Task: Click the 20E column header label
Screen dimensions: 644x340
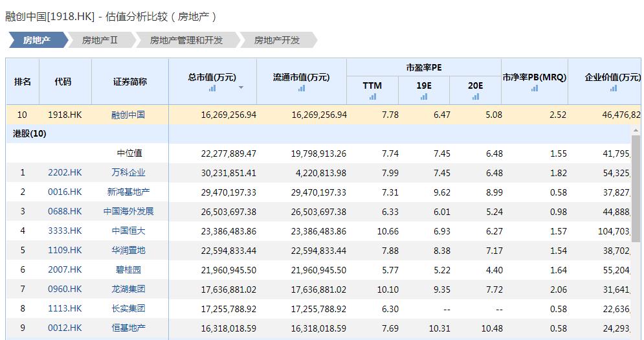Action: click(x=475, y=85)
